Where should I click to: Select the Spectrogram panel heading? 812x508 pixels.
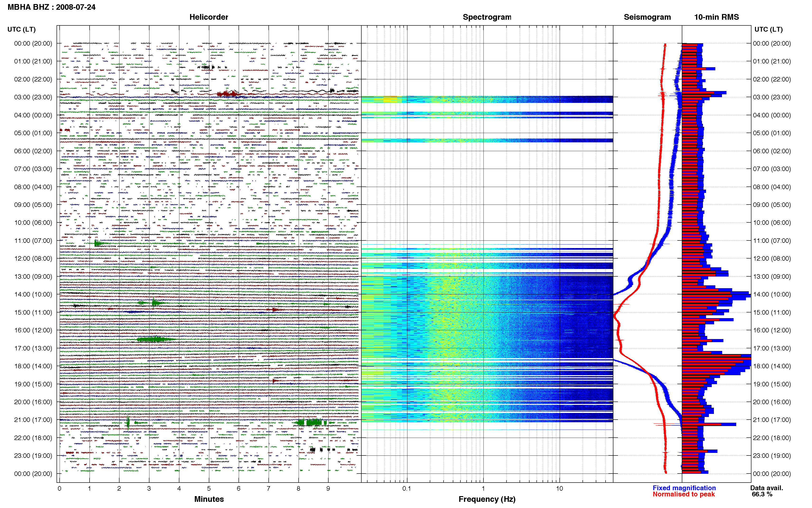pyautogui.click(x=487, y=17)
